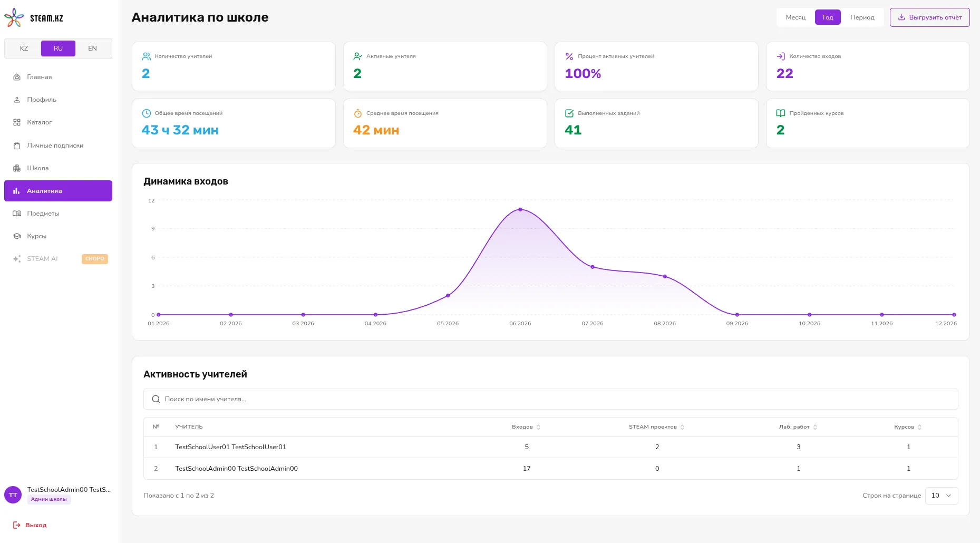Open Школа via its building icon
980x543 pixels.
click(17, 168)
